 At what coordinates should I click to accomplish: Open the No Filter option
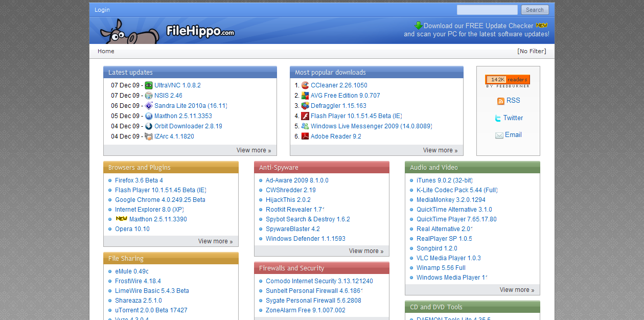[x=532, y=51]
